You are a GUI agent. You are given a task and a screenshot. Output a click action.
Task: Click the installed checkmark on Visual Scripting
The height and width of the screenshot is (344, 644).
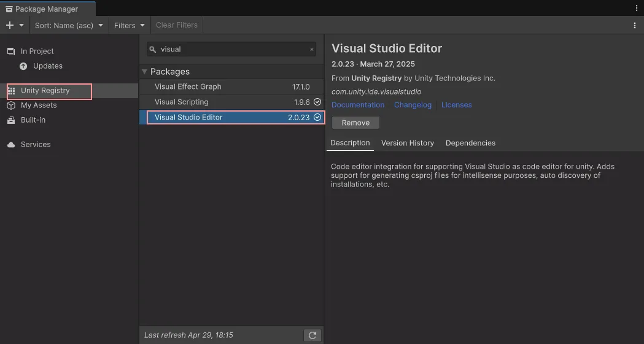(x=317, y=102)
